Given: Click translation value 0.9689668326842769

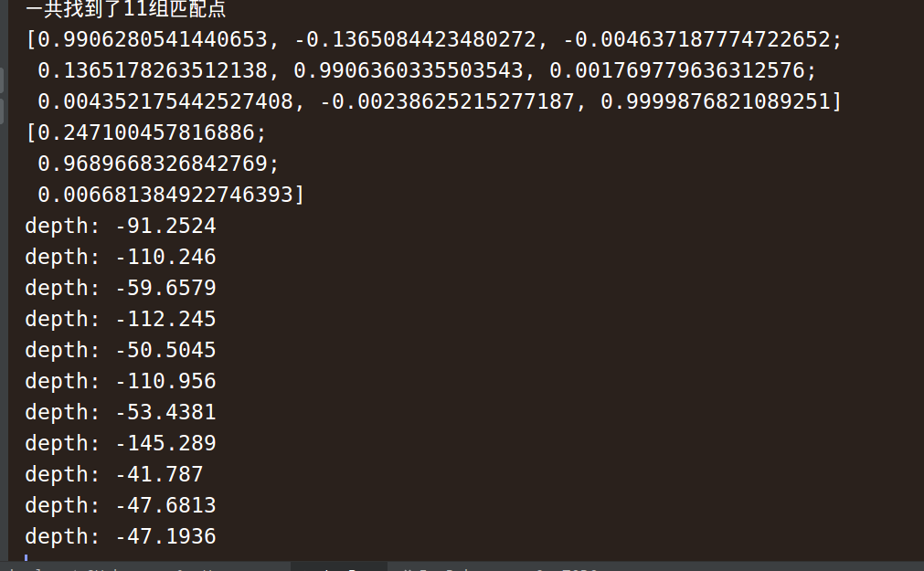Looking at the screenshot, I should point(153,164).
